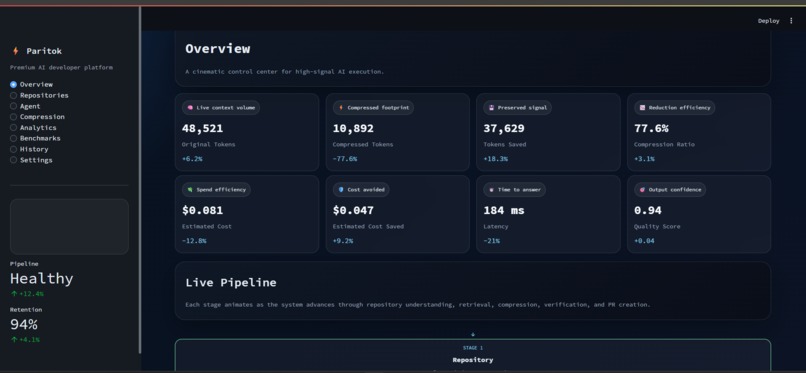806x373 pixels.
Task: Click the -12.8% change under Estimated Cost
Action: tap(194, 241)
